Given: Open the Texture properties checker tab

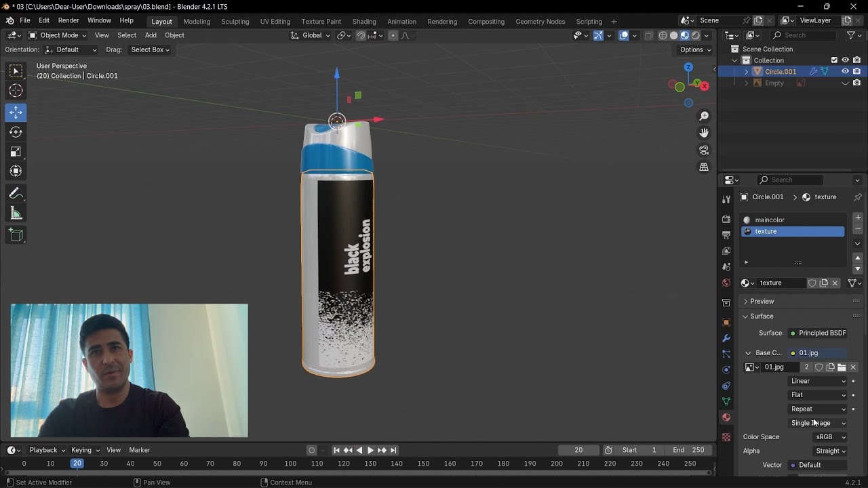Looking at the screenshot, I should tap(726, 437).
